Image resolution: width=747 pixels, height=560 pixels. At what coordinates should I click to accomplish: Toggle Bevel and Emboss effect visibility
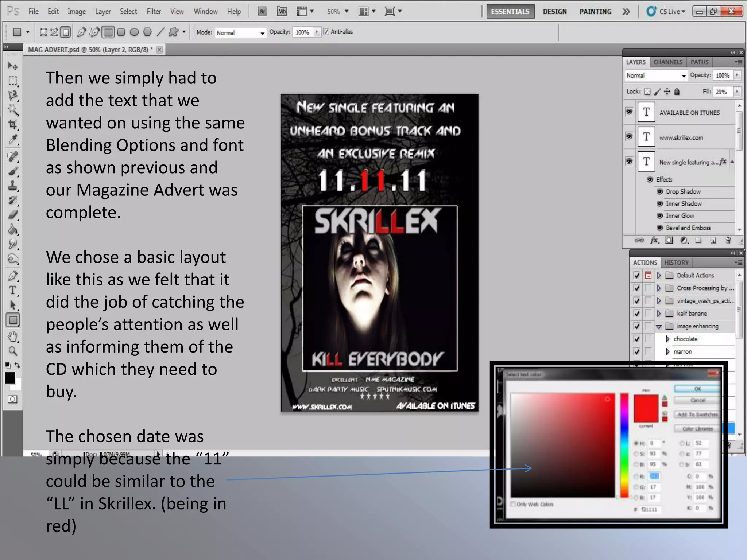(x=660, y=228)
